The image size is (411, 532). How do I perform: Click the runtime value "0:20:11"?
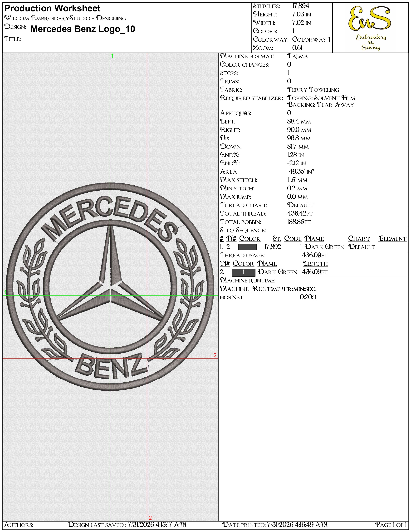[x=308, y=297]
